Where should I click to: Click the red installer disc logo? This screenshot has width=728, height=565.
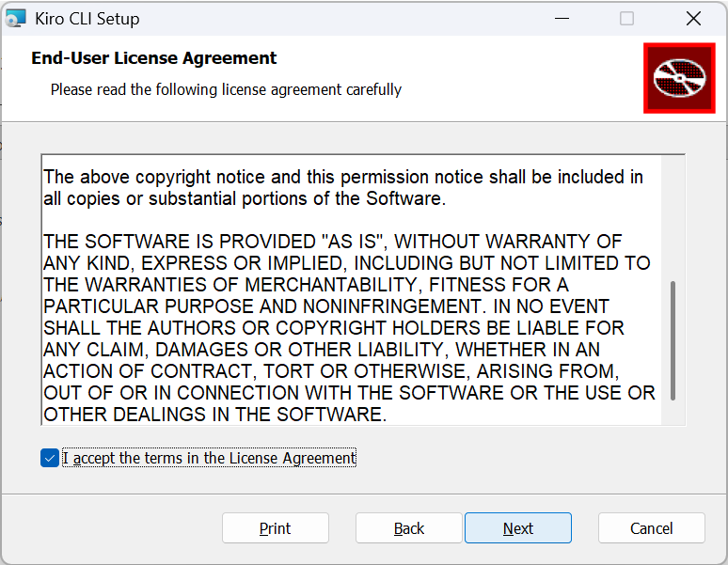[679, 78]
